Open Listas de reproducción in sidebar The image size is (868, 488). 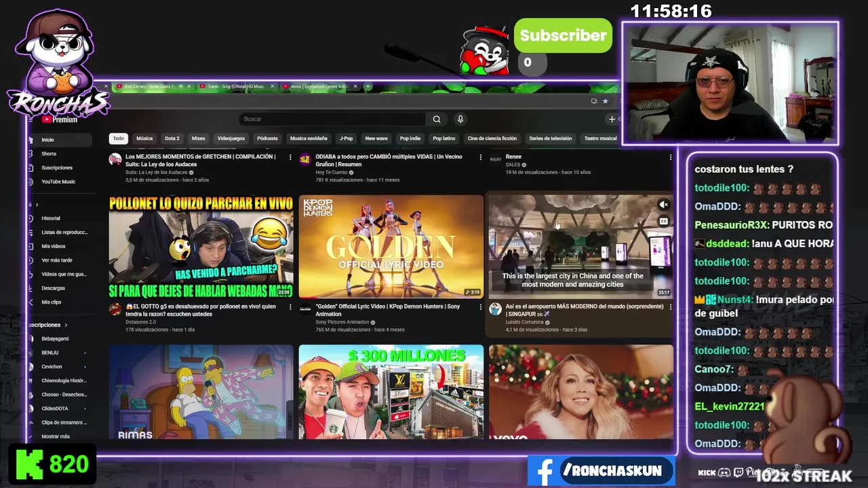[x=60, y=232]
